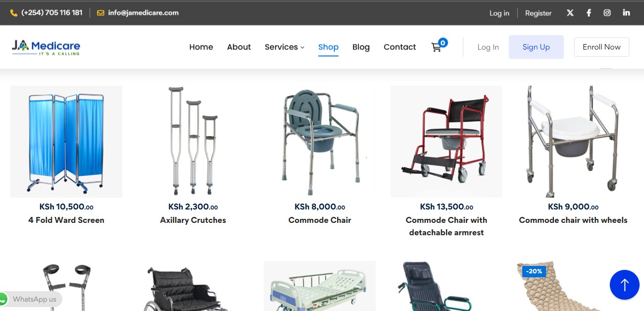Open the X (Twitter) social icon
This screenshot has height=311, width=644.
(570, 13)
